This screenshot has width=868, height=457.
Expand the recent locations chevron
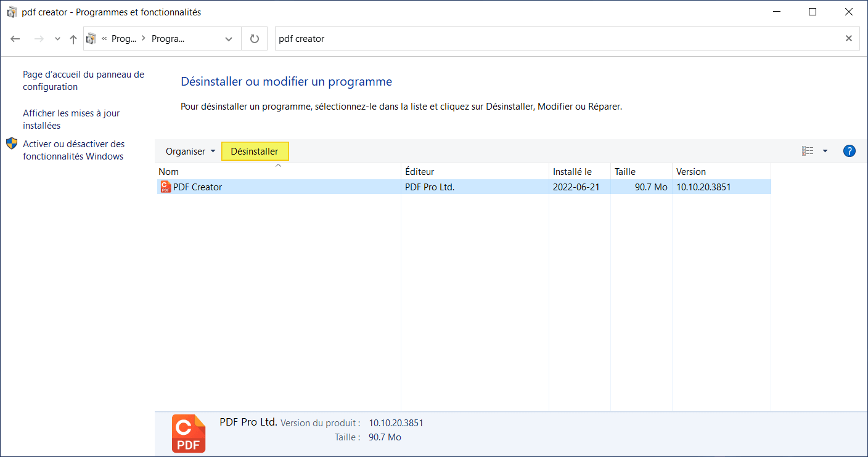click(x=57, y=38)
